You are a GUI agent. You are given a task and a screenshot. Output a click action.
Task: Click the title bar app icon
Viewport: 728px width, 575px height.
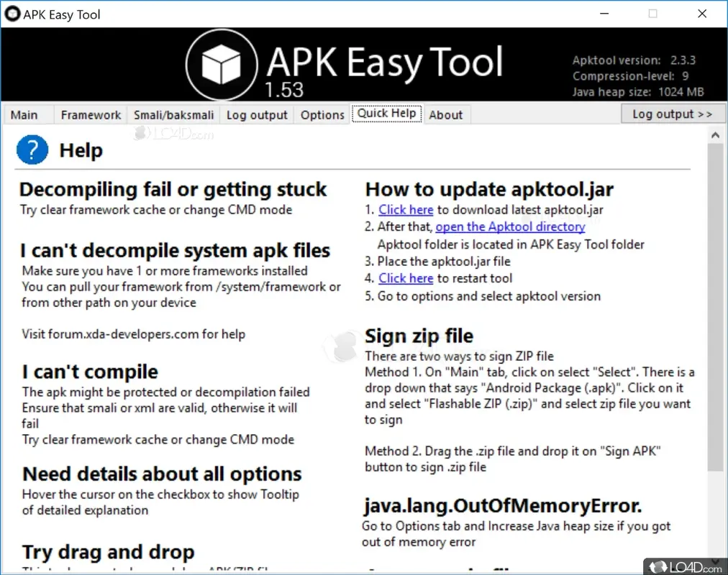coord(12,14)
